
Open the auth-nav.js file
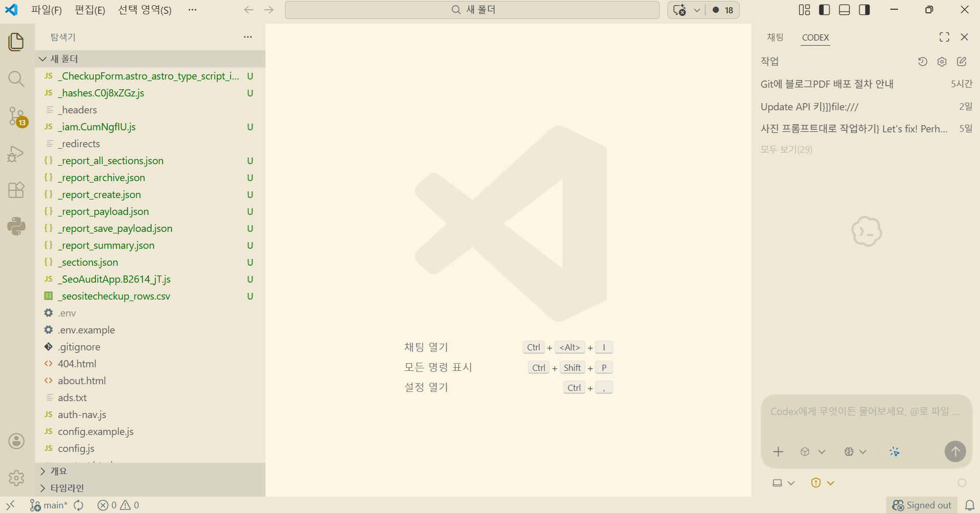coord(150,414)
